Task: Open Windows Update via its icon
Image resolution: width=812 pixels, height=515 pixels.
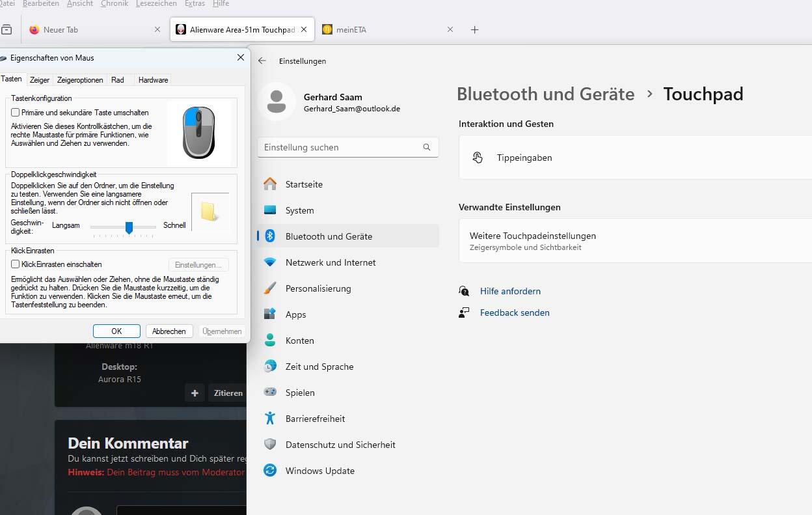Action: [x=270, y=471]
